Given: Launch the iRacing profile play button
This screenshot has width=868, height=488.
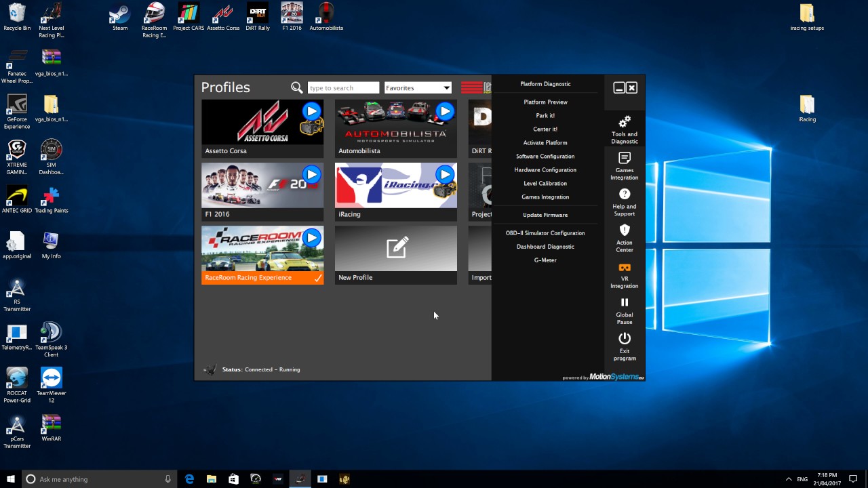Looking at the screenshot, I should (445, 175).
